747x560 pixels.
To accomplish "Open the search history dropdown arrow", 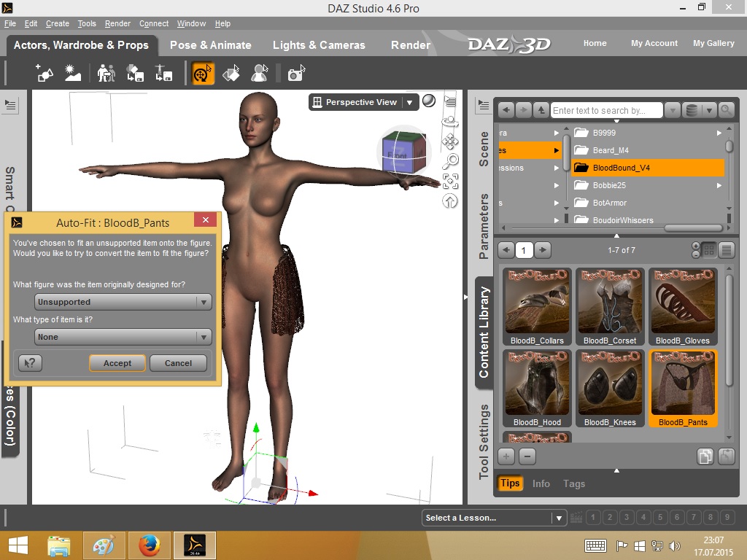I will pos(672,111).
